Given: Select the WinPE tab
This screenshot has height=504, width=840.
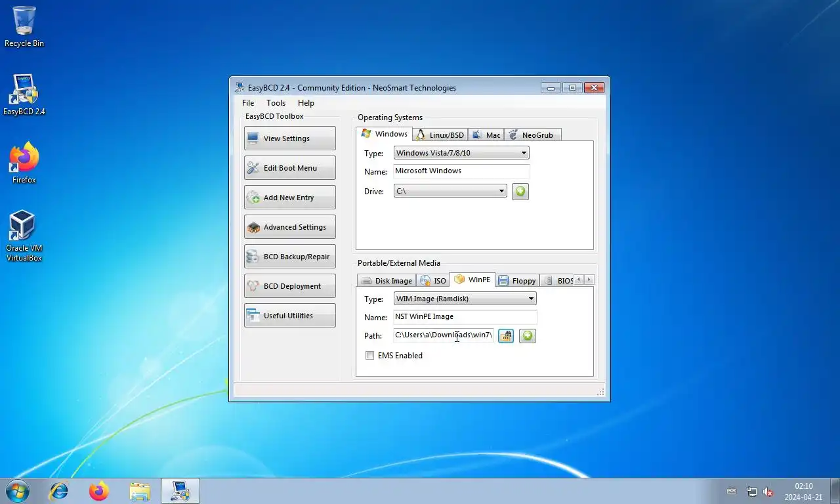Looking at the screenshot, I should (472, 280).
